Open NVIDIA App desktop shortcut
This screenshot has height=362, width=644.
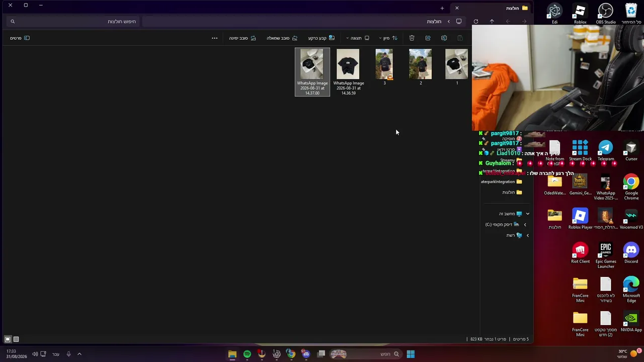coord(631,322)
